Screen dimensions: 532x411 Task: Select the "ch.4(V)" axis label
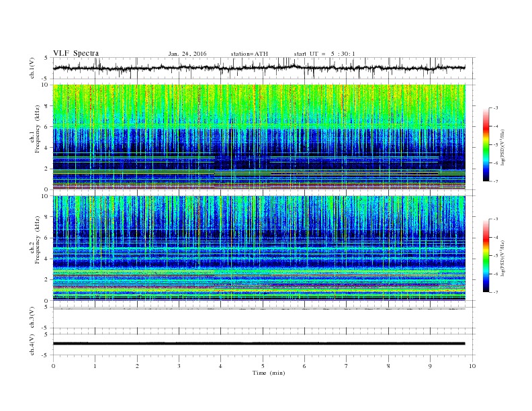pyautogui.click(x=32, y=345)
